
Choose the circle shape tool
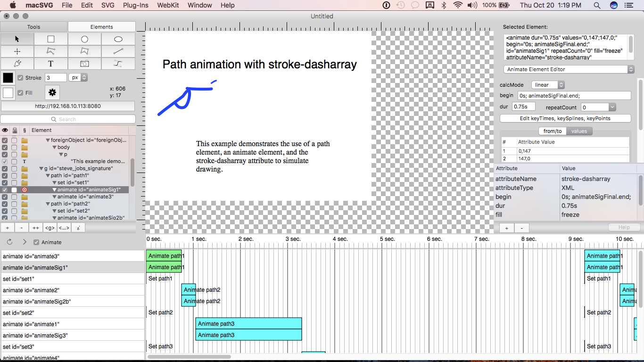(x=84, y=39)
